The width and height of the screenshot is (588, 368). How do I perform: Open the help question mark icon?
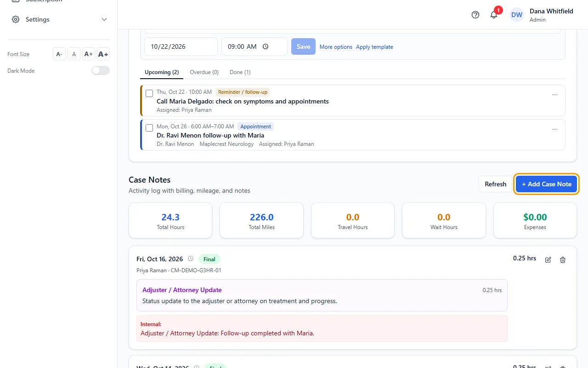pyautogui.click(x=475, y=15)
